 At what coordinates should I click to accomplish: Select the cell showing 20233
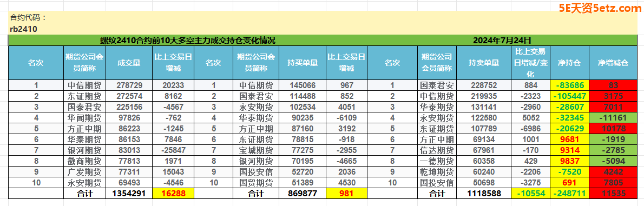point(173,86)
